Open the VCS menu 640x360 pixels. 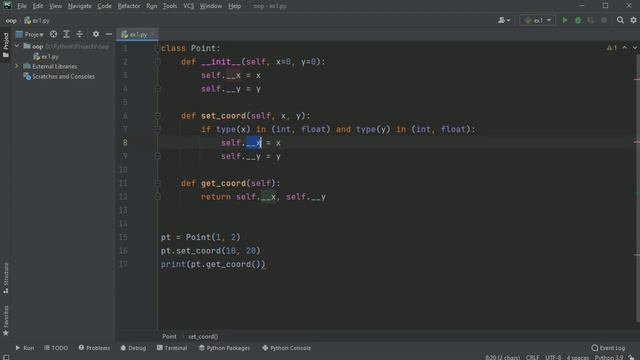pos(189,6)
